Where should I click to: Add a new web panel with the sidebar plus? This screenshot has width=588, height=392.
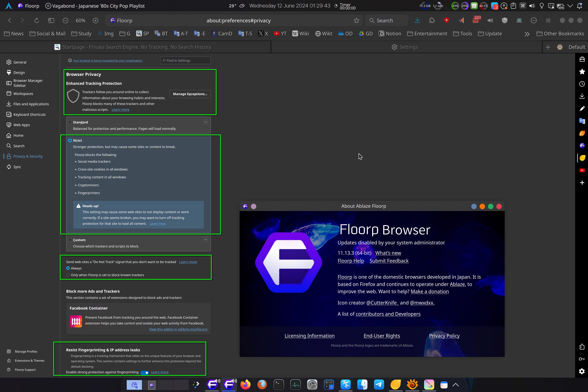[x=582, y=183]
